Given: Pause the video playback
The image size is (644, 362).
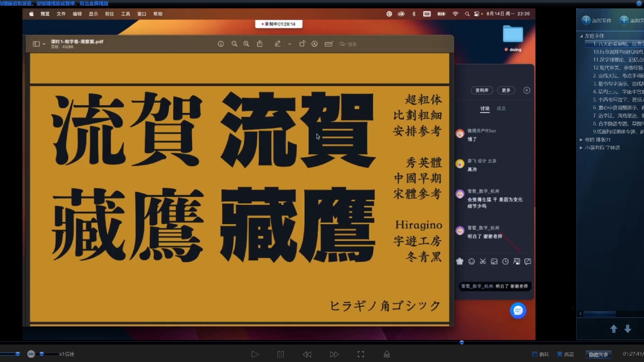Looking at the screenshot, I should (x=280, y=354).
